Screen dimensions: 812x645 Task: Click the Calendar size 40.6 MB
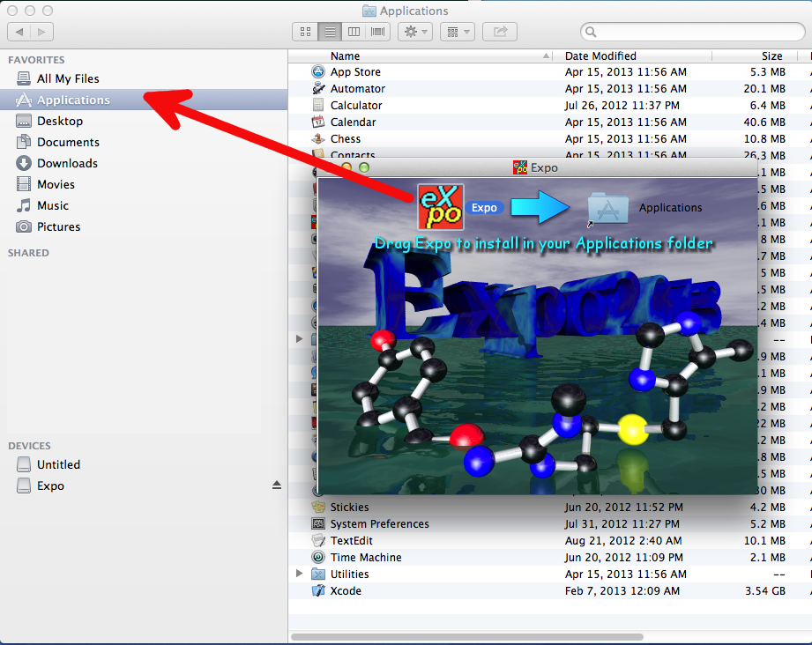[x=764, y=122]
